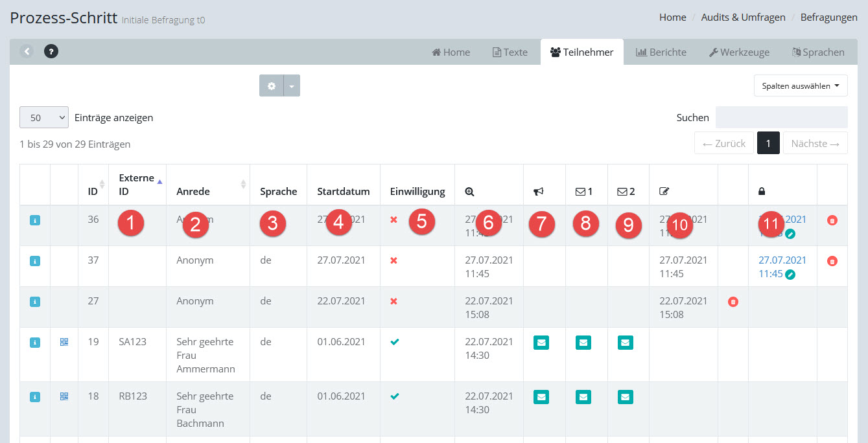Click the back arrow circle icon

[26, 51]
